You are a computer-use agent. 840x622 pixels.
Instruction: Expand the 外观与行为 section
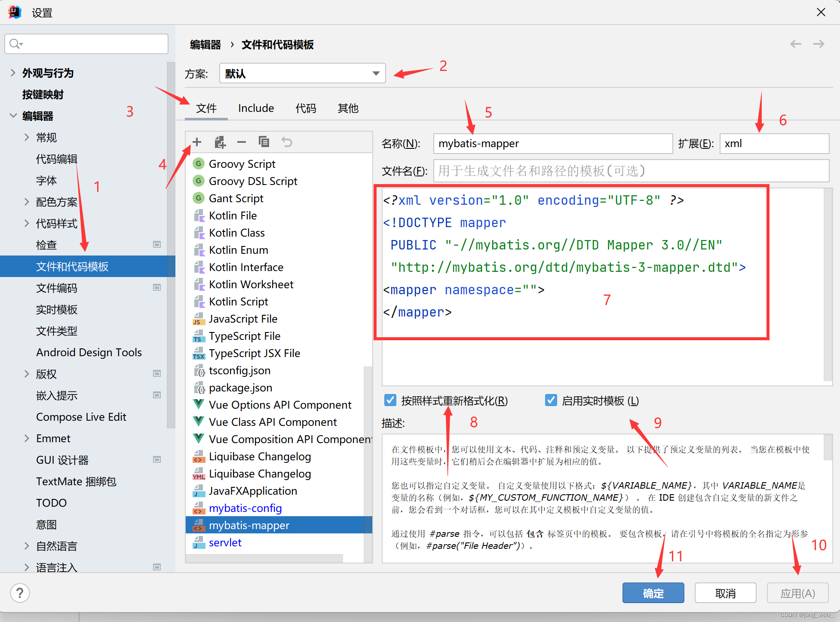pyautogui.click(x=13, y=73)
